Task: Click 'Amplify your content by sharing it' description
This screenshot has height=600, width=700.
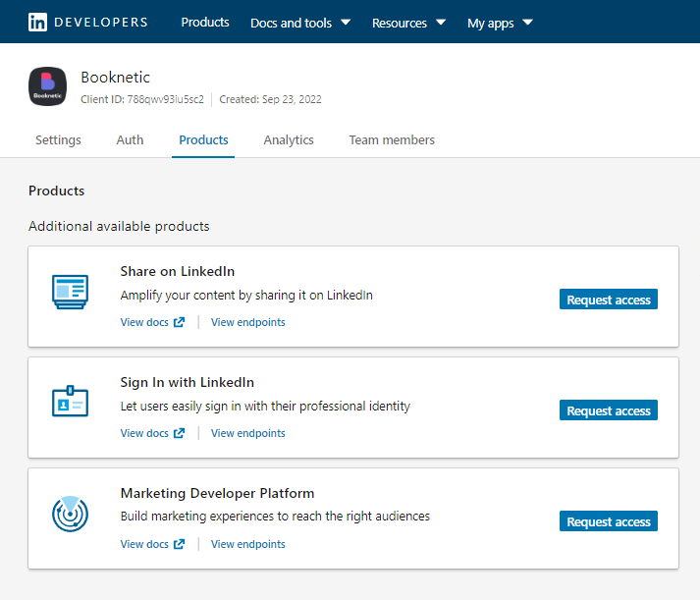Action: 246,295
